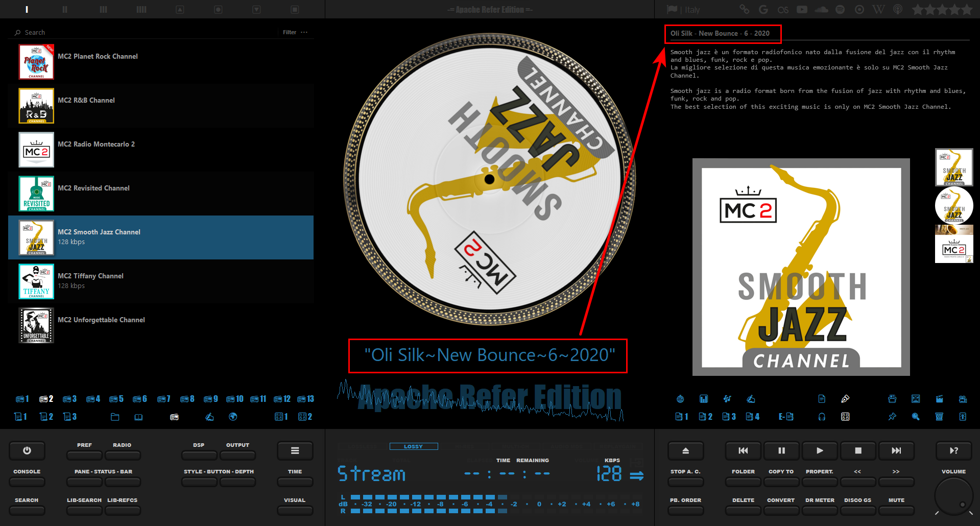Skip to next track
Image resolution: width=980 pixels, height=526 pixels.
click(x=896, y=451)
